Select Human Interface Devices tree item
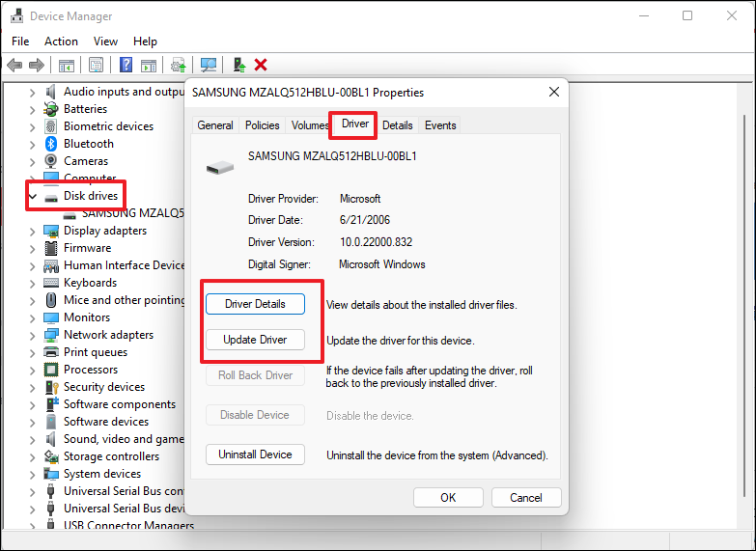This screenshot has width=756, height=551. pyautogui.click(x=124, y=265)
